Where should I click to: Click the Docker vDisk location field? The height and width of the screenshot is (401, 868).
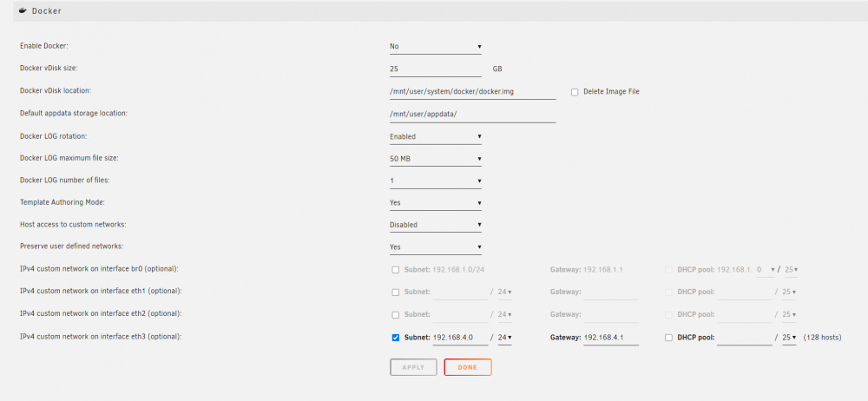473,91
